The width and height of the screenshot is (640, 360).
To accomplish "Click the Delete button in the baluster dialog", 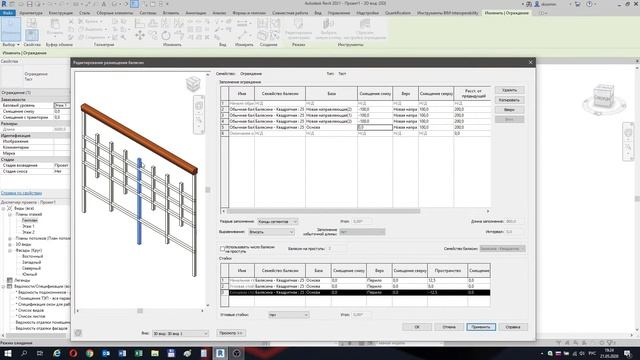I will click(509, 90).
